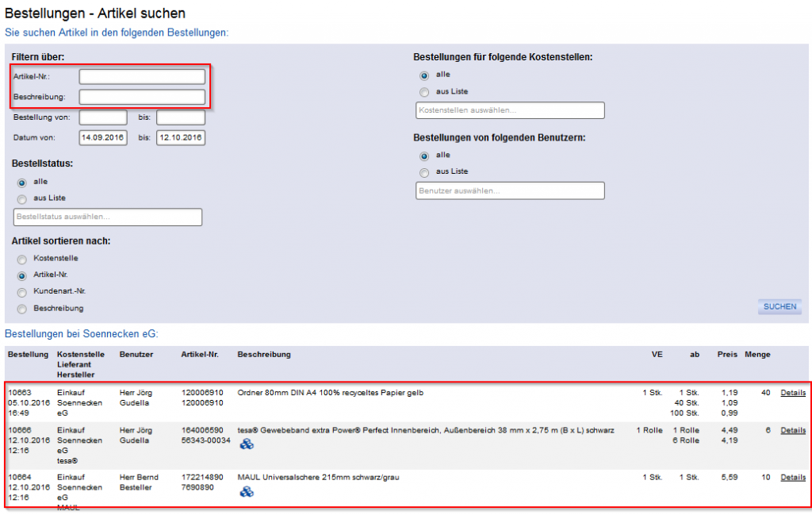This screenshot has width=812, height=515.
Task: Click the Bestellung 'bis' input field
Action: tap(181, 117)
